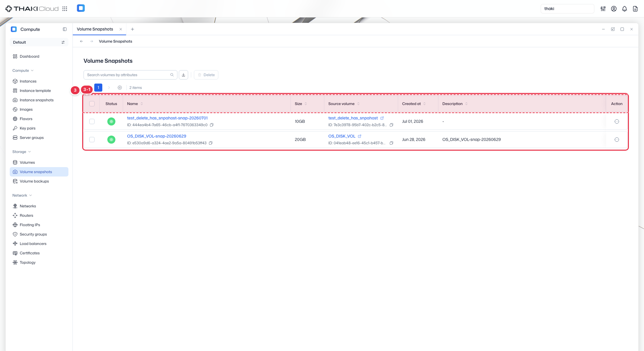This screenshot has width=644, height=351.
Task: Select all snapshots header checkbox
Action: (x=92, y=104)
